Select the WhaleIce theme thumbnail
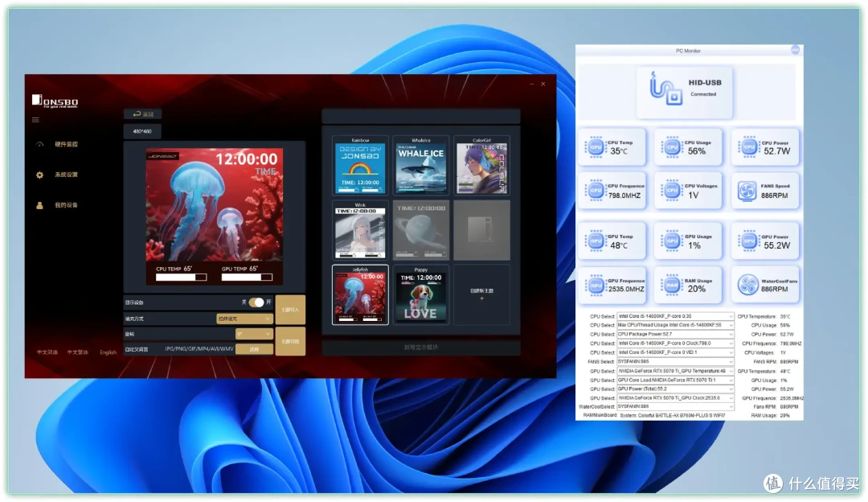 coord(421,166)
